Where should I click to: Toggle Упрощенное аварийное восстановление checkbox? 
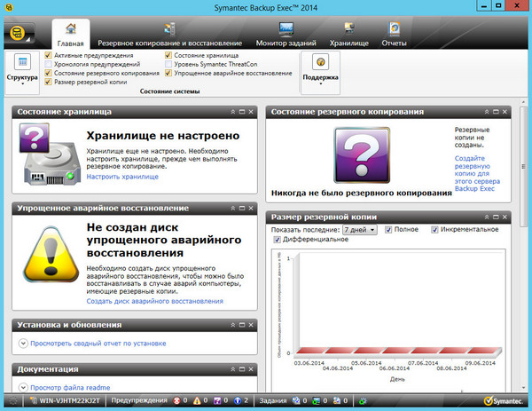(168, 73)
